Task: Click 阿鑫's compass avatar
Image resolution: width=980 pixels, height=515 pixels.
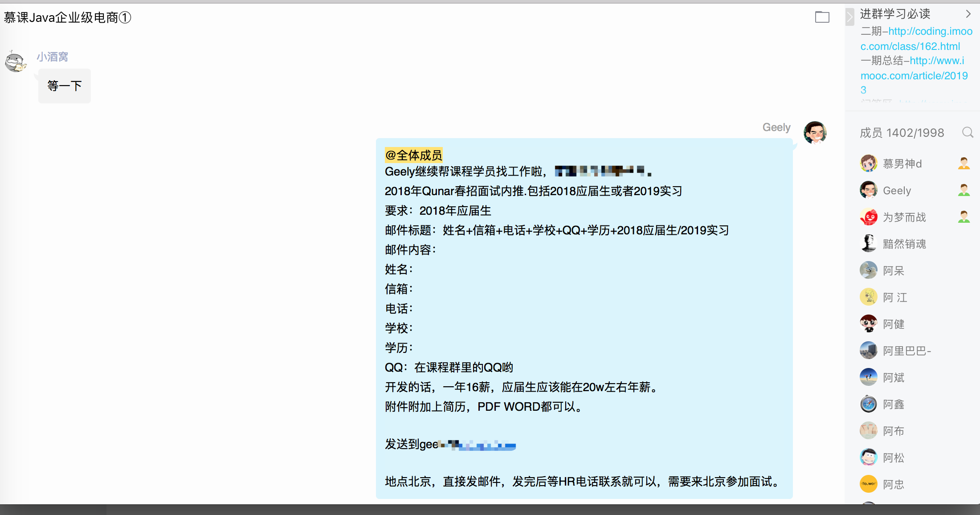Action: pos(868,404)
